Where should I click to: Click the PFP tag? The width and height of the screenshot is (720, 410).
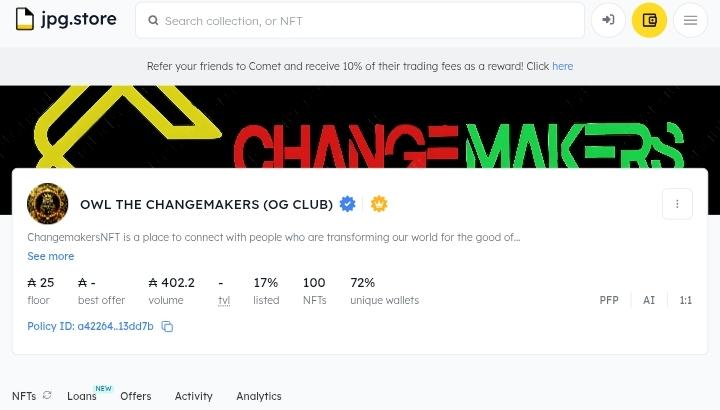pyautogui.click(x=609, y=300)
